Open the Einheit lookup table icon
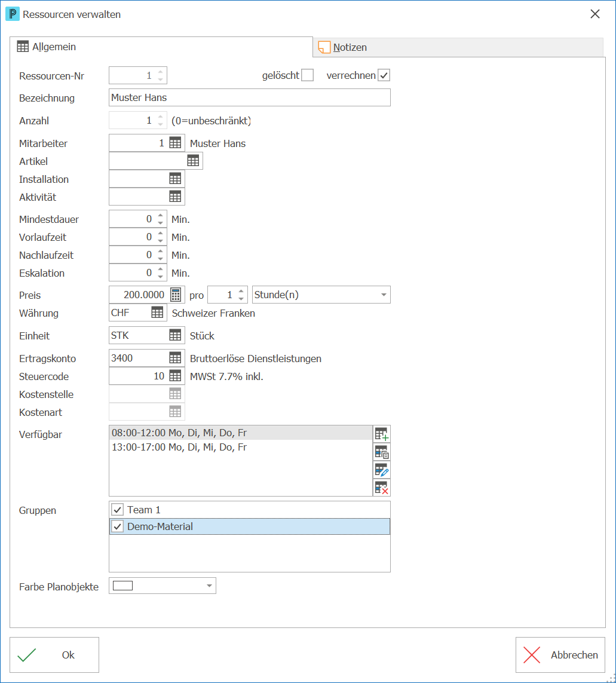 tap(175, 335)
